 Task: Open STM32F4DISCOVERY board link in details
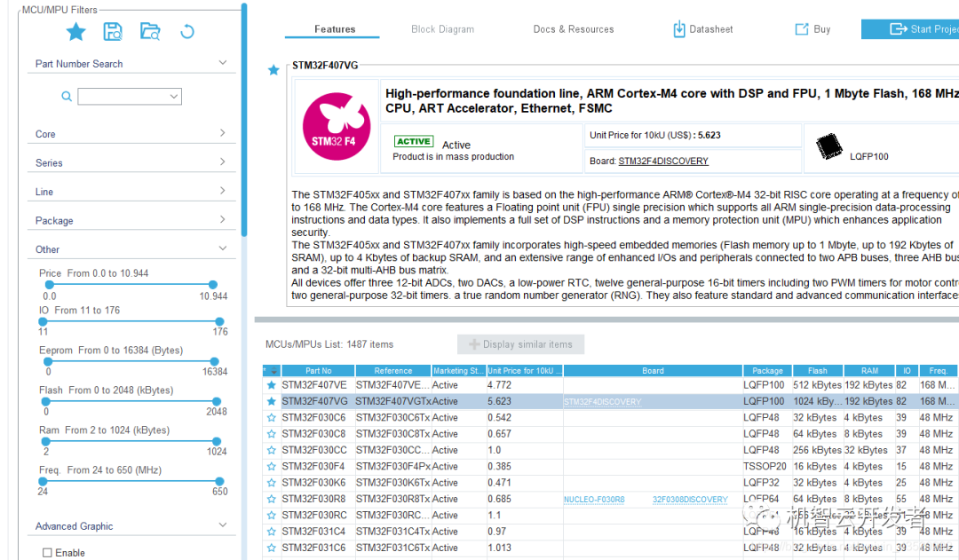[663, 161]
